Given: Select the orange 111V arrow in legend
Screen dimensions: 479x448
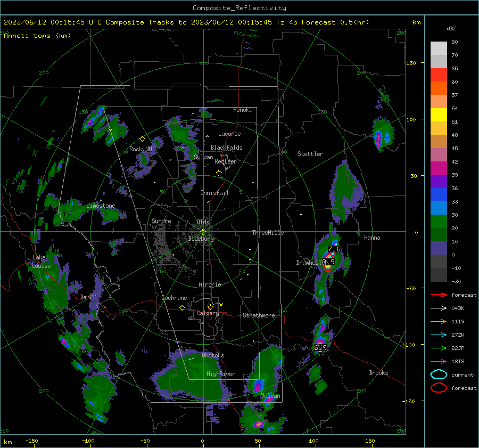Looking at the screenshot, I should tap(439, 321).
